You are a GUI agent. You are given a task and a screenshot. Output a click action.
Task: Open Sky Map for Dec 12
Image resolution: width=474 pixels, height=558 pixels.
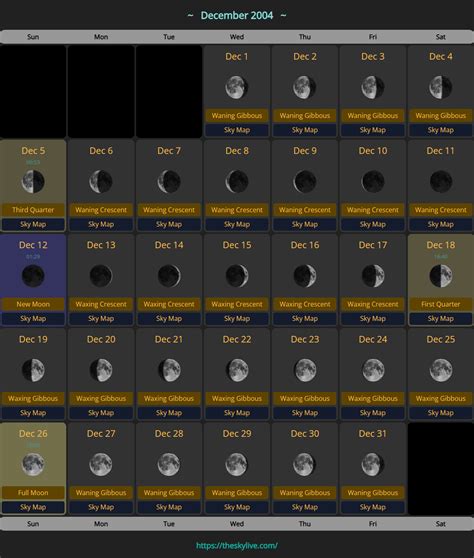click(x=33, y=319)
